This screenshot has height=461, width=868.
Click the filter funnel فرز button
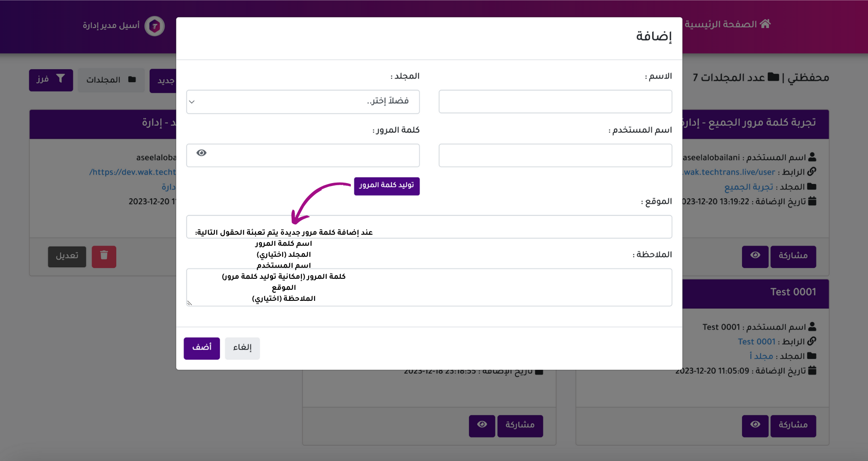pos(51,80)
